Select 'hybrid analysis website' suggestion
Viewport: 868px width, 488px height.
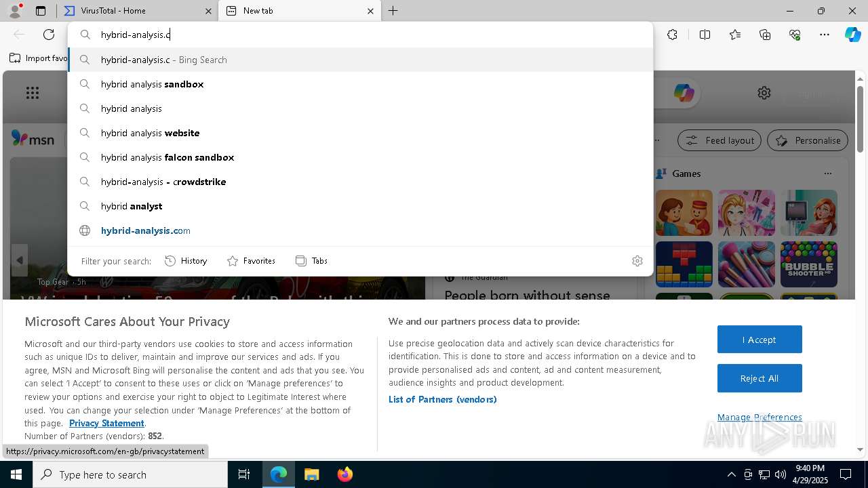pos(360,133)
